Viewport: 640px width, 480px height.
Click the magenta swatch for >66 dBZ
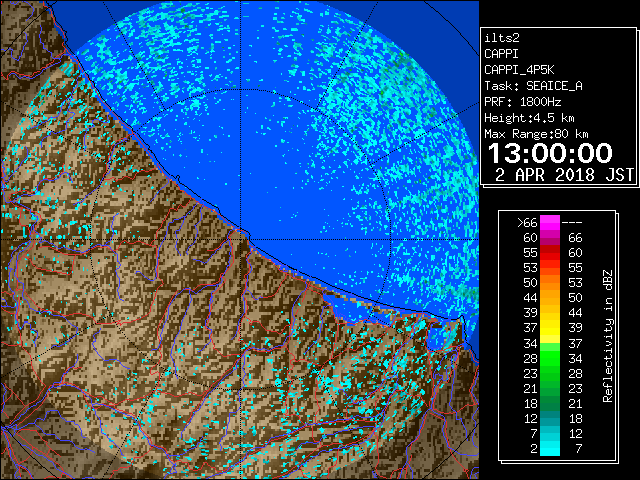coord(550,222)
